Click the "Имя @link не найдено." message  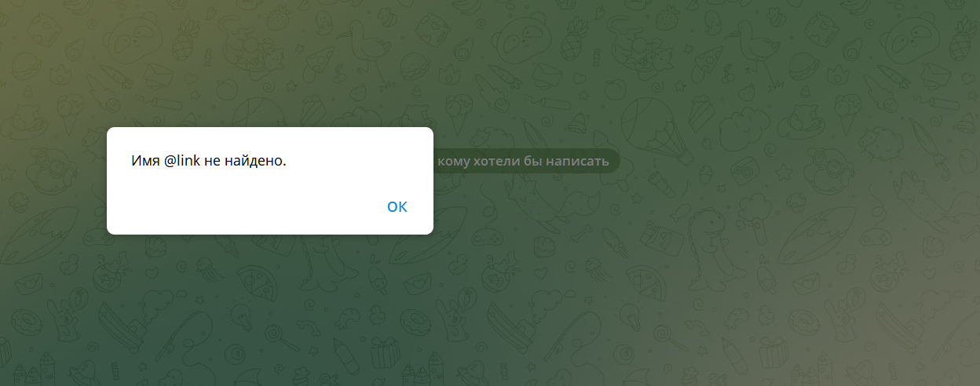208,162
